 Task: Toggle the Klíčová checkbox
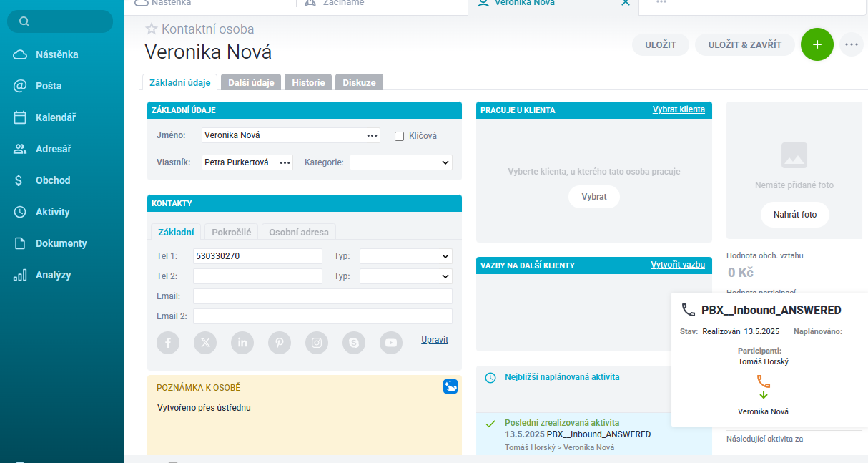(x=400, y=136)
